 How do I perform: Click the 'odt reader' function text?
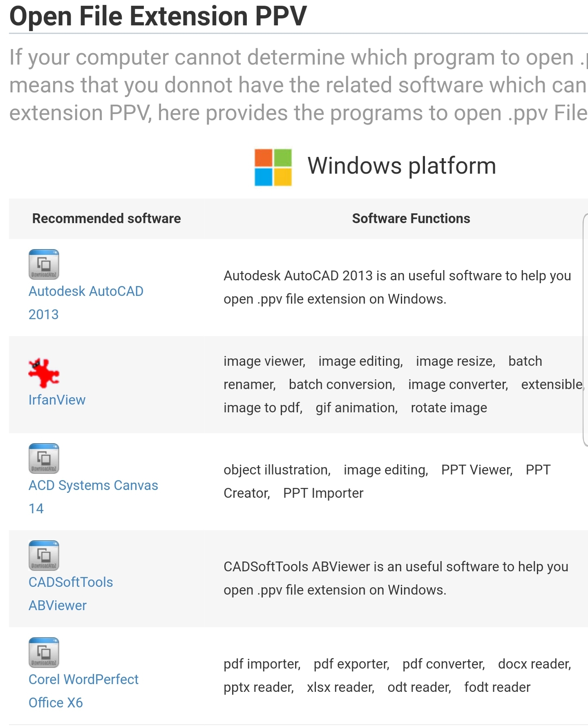419,687
